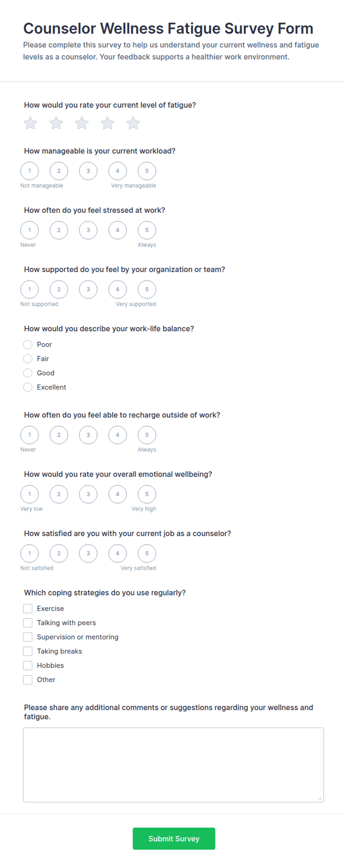
Task: Tick Talking with peers checkbox
Action: [28, 623]
